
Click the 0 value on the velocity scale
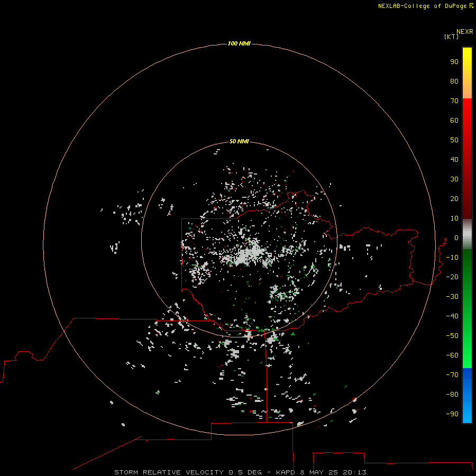click(456, 238)
